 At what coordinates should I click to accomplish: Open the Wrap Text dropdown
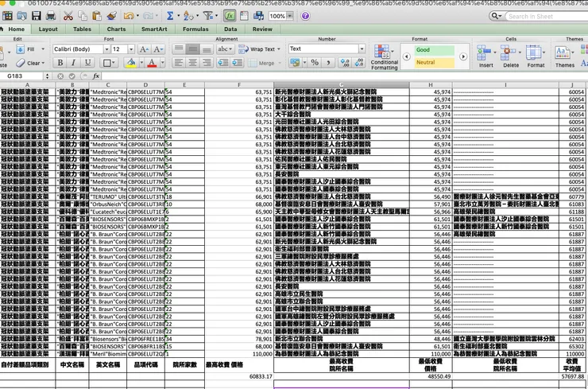tap(279, 49)
